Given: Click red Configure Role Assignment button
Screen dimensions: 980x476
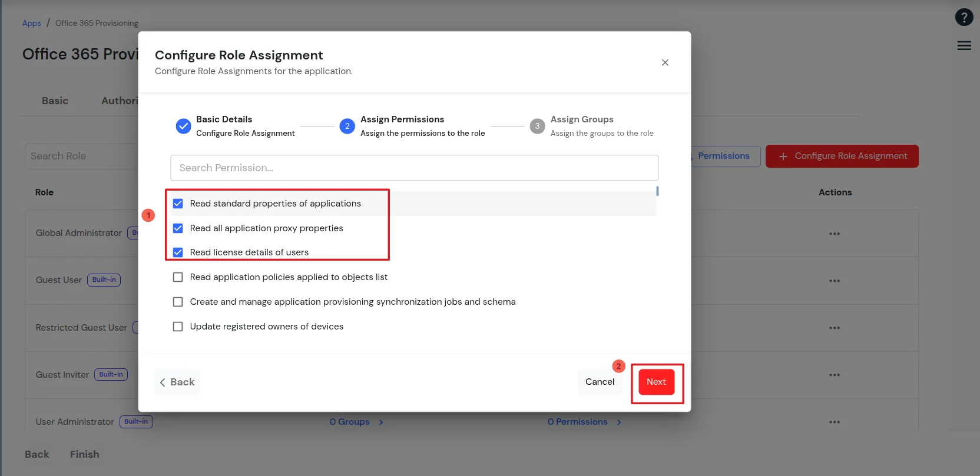Looking at the screenshot, I should [842, 156].
